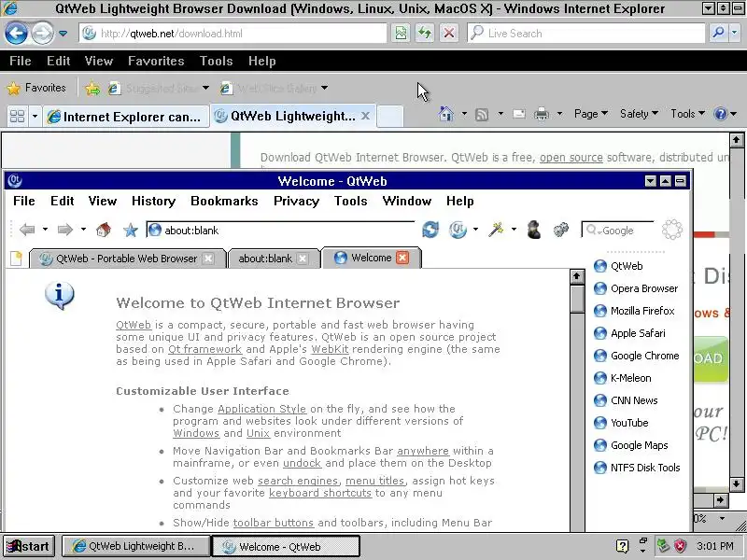Toggle IE Compatibility View icon

tap(401, 34)
